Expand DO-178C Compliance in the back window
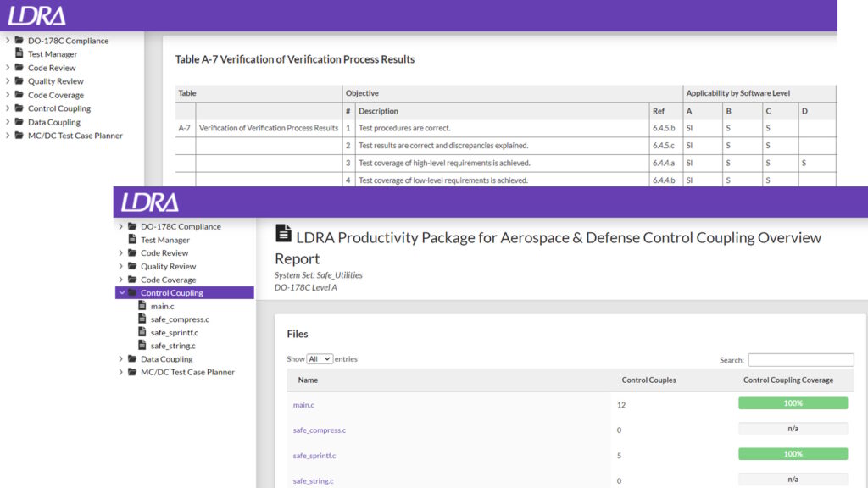The width and height of the screenshot is (868, 488). coord(8,41)
